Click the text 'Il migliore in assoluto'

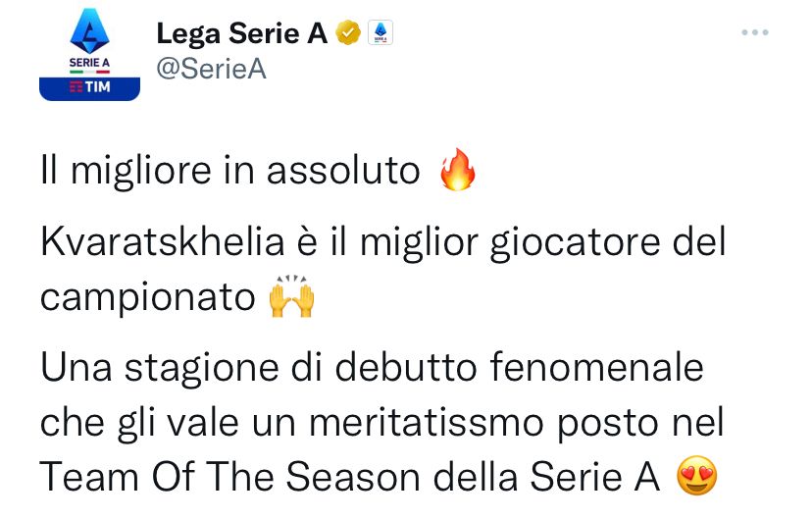pos(230,172)
